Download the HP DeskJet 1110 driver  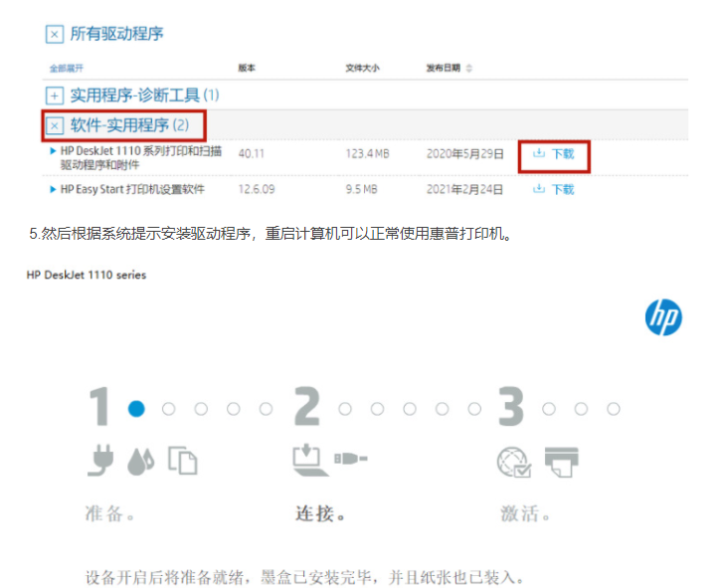click(x=554, y=154)
